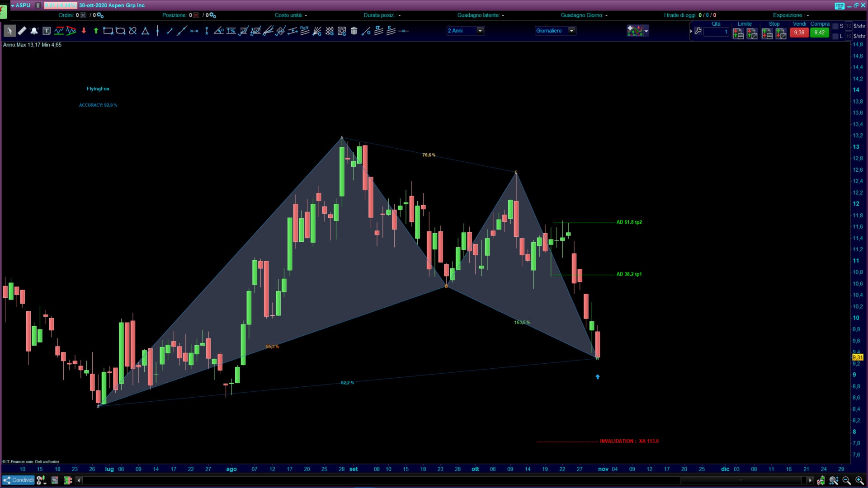Click the green up arrow tool
This screenshot has width=868, height=488.
96,31
